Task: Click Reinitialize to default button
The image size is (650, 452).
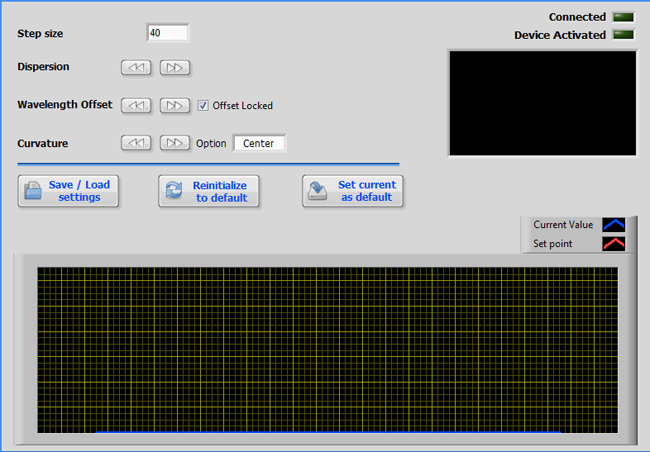Action: [x=209, y=191]
